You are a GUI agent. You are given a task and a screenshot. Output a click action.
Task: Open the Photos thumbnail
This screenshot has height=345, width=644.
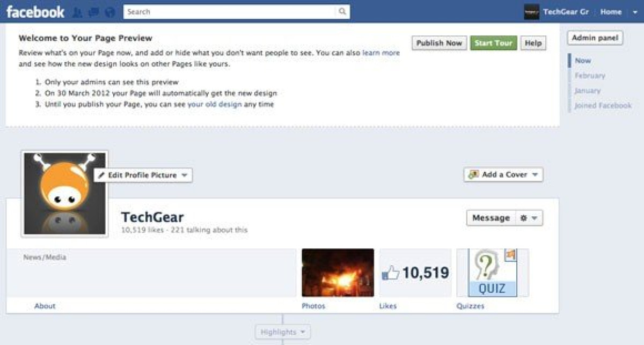click(x=338, y=273)
